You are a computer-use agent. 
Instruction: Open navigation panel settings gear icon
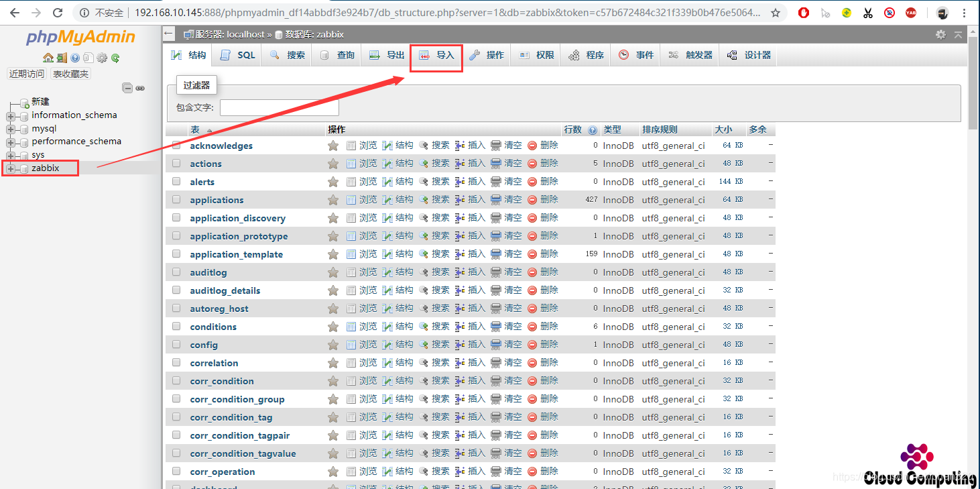pos(102,58)
